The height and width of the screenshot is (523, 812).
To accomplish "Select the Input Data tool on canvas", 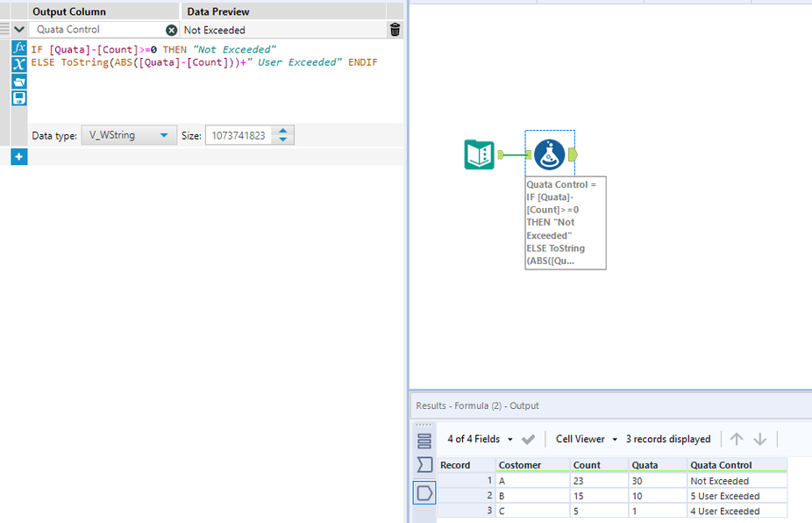I will click(479, 154).
